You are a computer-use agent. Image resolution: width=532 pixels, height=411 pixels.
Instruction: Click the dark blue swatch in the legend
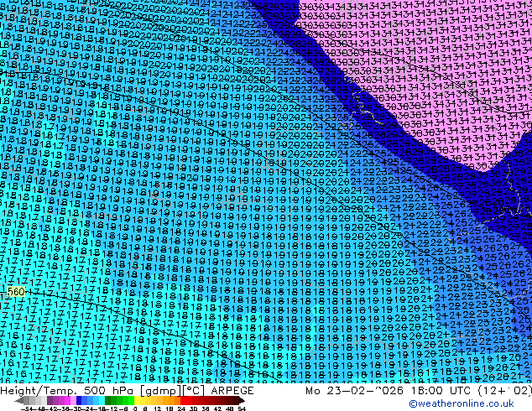tap(79, 400)
